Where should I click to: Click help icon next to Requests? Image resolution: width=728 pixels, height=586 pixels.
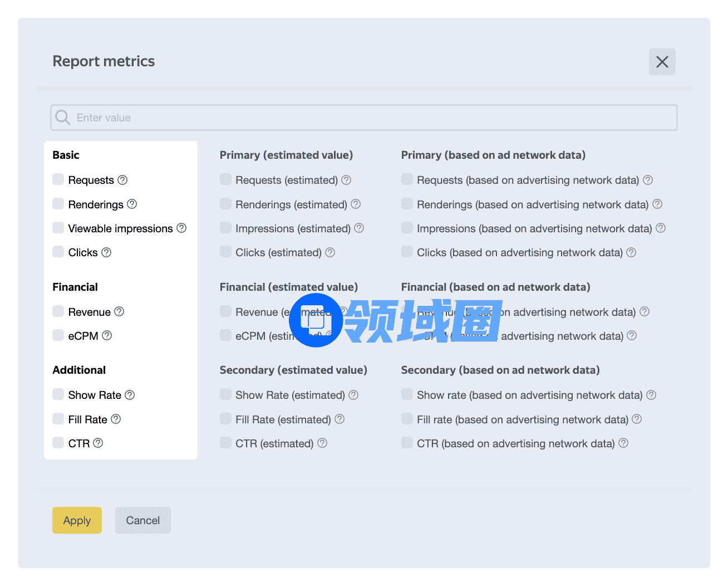click(122, 180)
